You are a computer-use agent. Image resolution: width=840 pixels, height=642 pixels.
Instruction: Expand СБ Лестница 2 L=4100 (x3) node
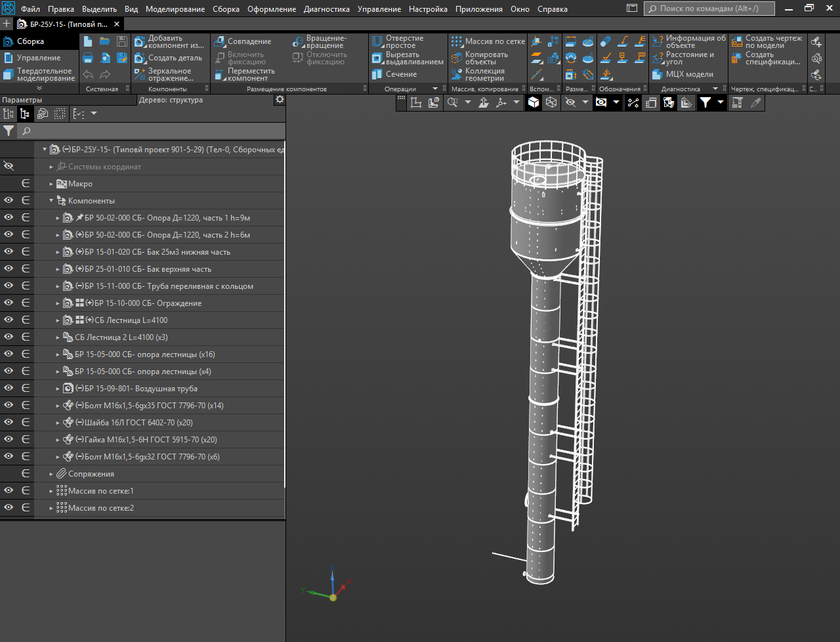point(58,337)
